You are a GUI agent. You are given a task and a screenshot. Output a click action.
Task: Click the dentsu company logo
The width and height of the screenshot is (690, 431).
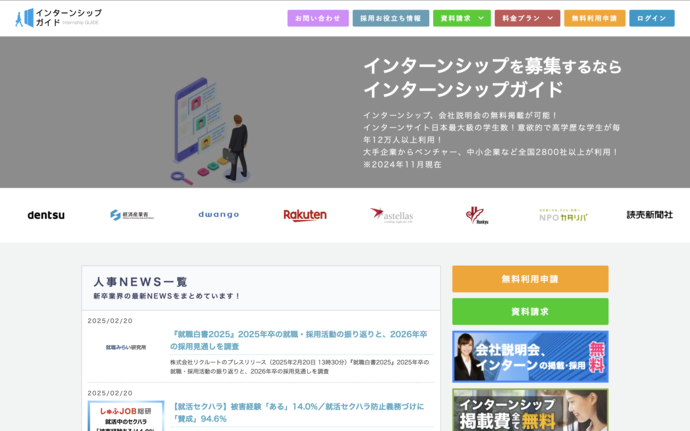tap(46, 215)
